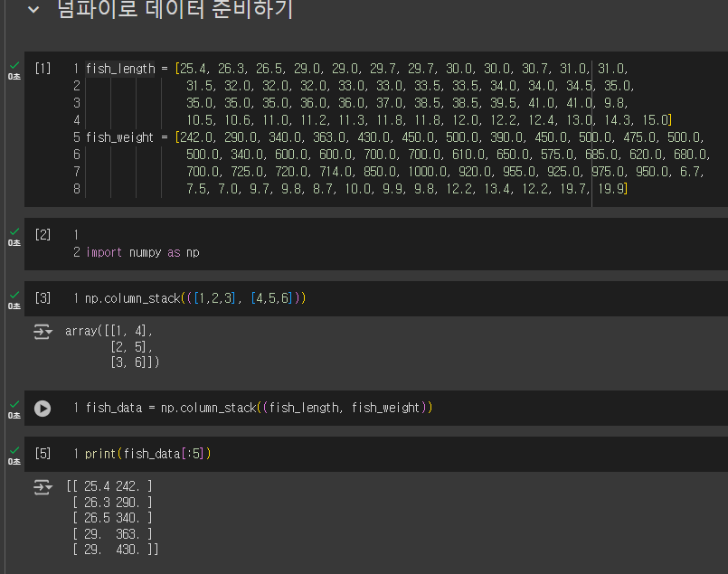Viewport: 728px width, 574px height.
Task: Click execution count [3] of the column_stack cell
Action: pos(43,298)
